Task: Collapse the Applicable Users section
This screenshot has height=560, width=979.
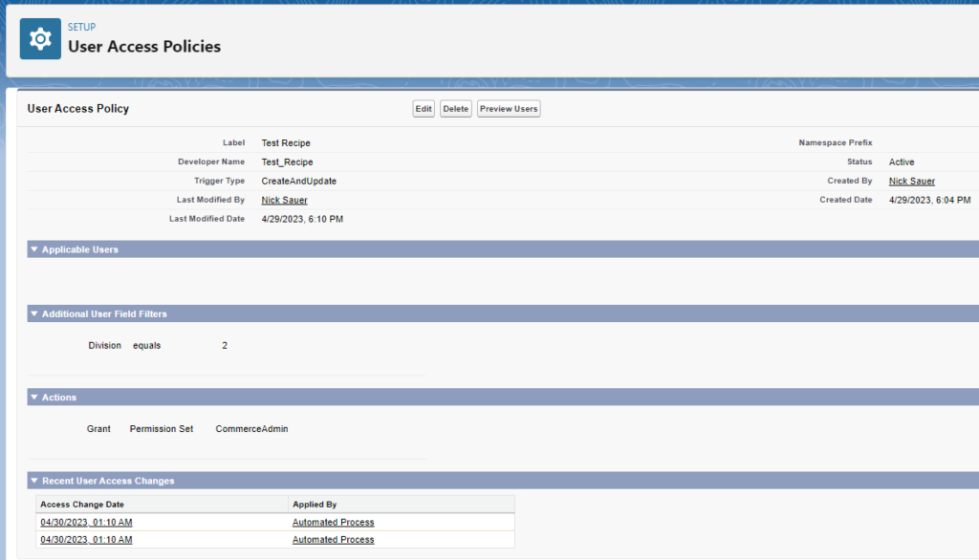Action: (34, 249)
